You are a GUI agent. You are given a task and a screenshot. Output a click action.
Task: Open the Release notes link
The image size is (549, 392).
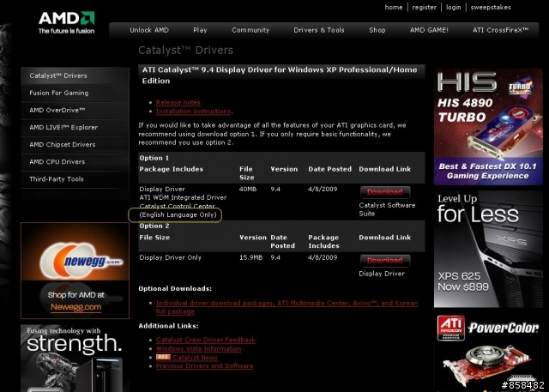(178, 102)
